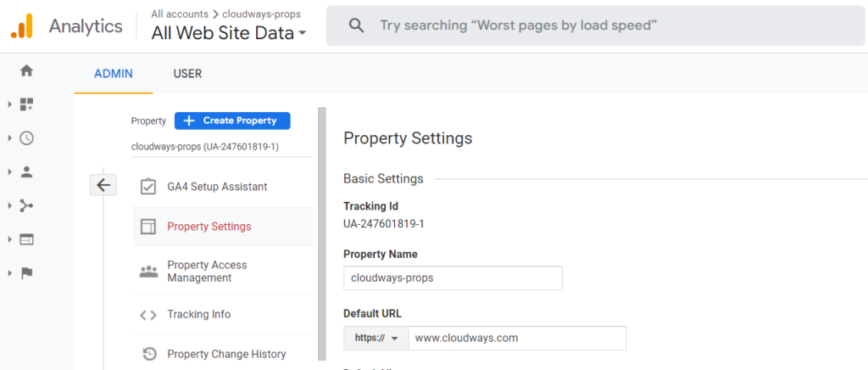Screen dimensions: 868x370
Task: Switch to the ADMIN tab
Action: pos(114,74)
